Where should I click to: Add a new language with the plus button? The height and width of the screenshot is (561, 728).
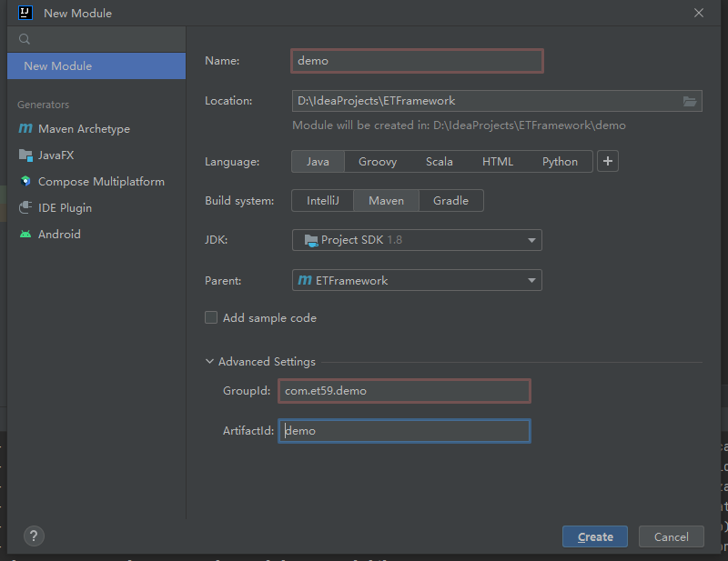(x=608, y=161)
